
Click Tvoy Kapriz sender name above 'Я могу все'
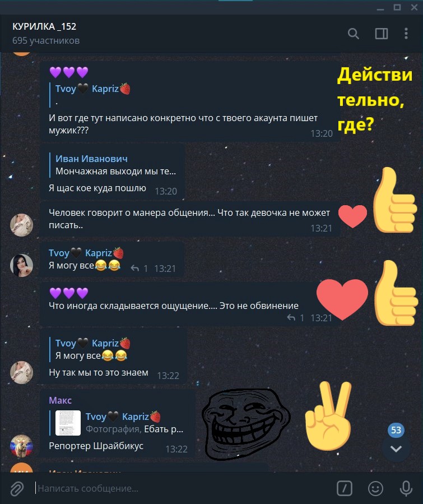click(x=86, y=253)
